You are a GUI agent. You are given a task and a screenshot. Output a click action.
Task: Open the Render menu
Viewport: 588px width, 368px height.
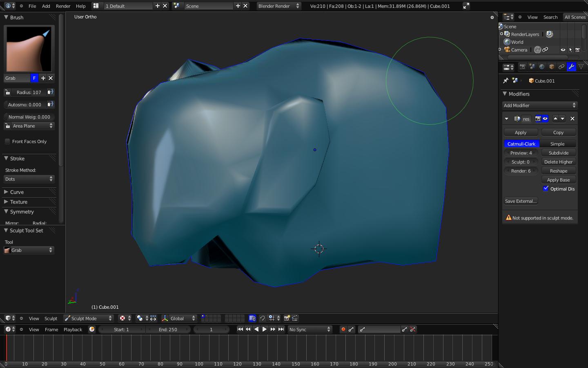coord(63,6)
